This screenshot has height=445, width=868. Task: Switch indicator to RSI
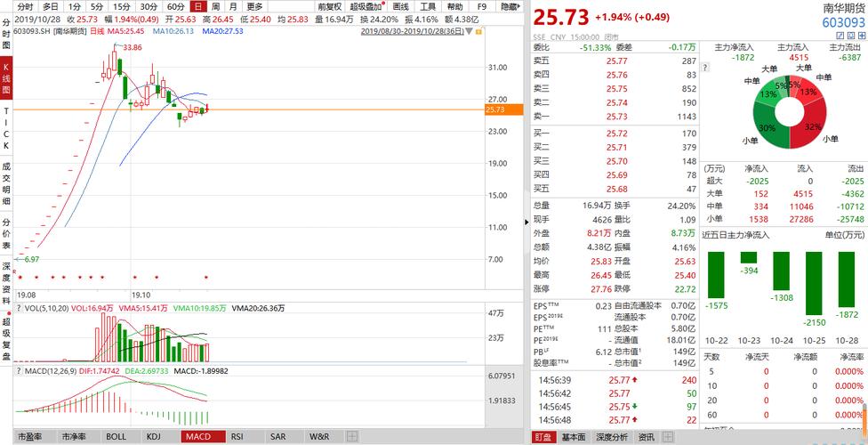click(x=237, y=437)
